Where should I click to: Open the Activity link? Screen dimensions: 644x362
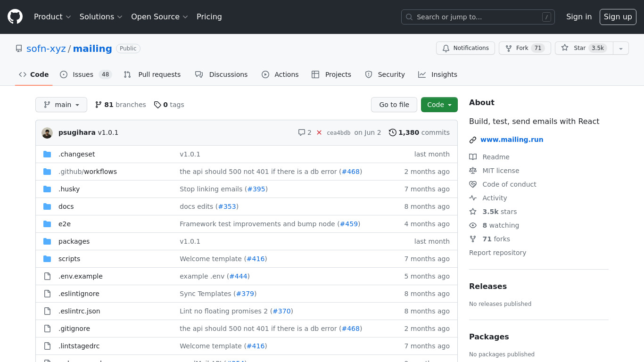coord(488,198)
